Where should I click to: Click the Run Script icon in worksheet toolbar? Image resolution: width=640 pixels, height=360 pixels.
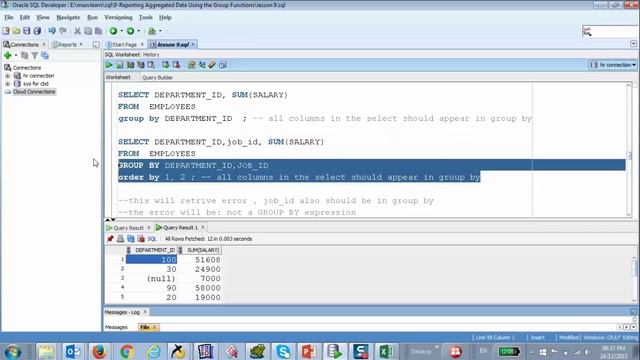[x=120, y=65]
